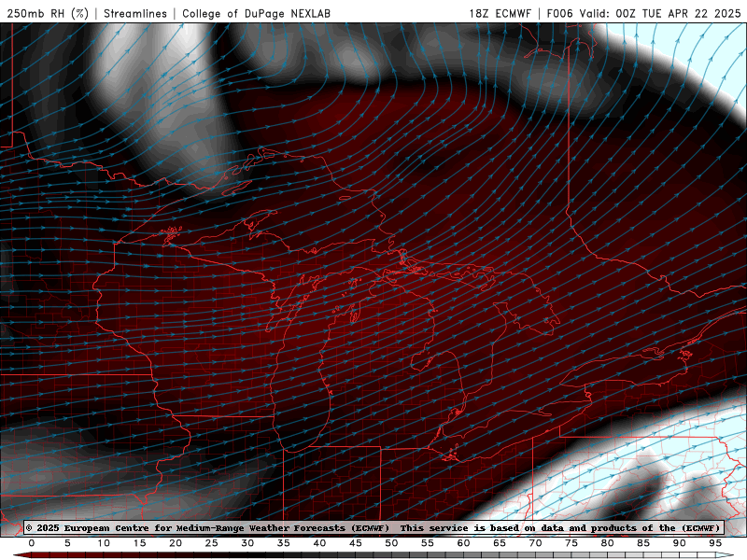Click the "20" value on the color scale

[x=176, y=543]
